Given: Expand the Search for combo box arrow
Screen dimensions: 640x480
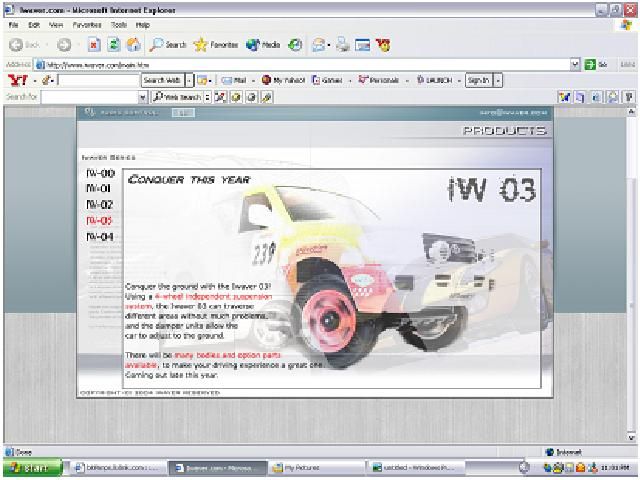Looking at the screenshot, I should coord(142,97).
